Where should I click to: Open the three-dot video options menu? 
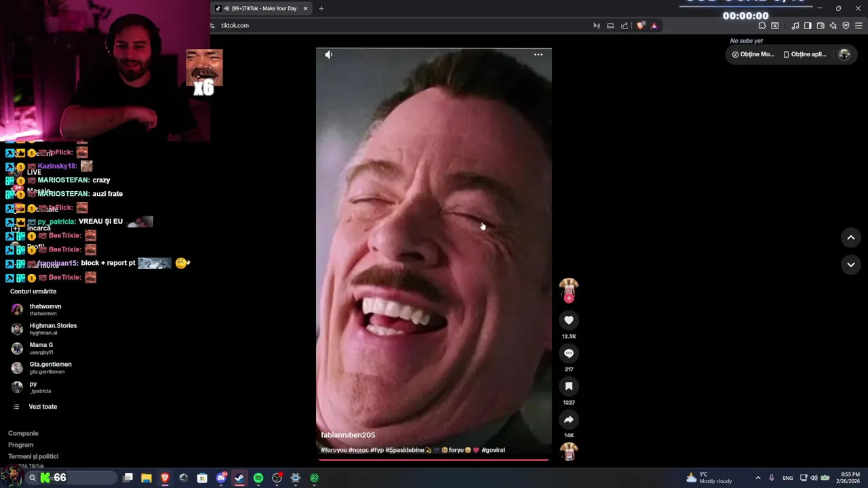(538, 55)
